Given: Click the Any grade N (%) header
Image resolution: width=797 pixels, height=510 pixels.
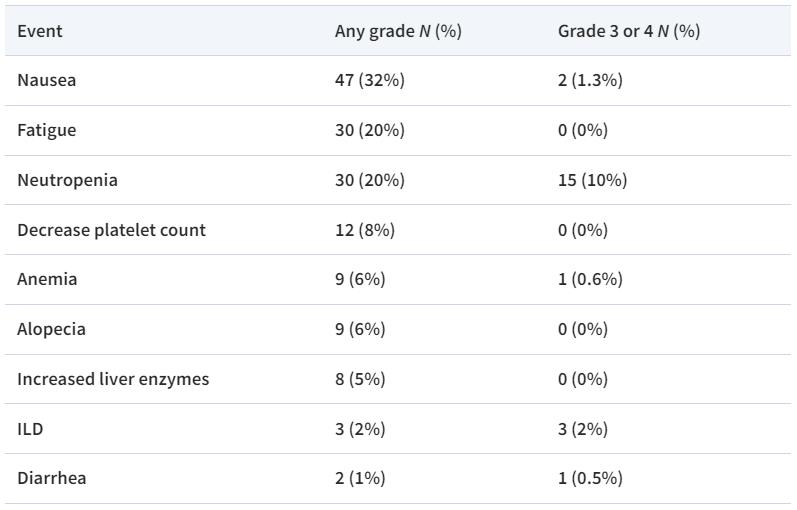Looking at the screenshot, I should click(398, 31).
